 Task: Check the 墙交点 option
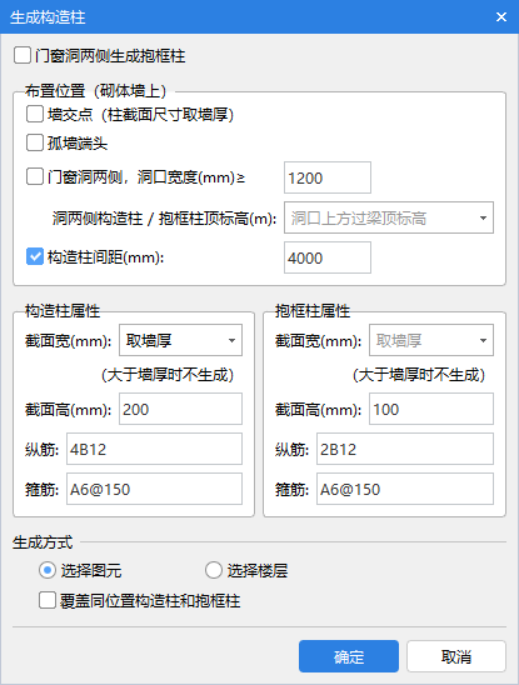[35, 114]
